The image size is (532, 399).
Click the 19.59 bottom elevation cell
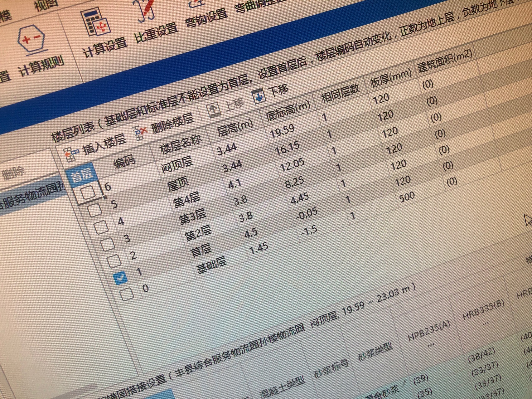(282, 131)
